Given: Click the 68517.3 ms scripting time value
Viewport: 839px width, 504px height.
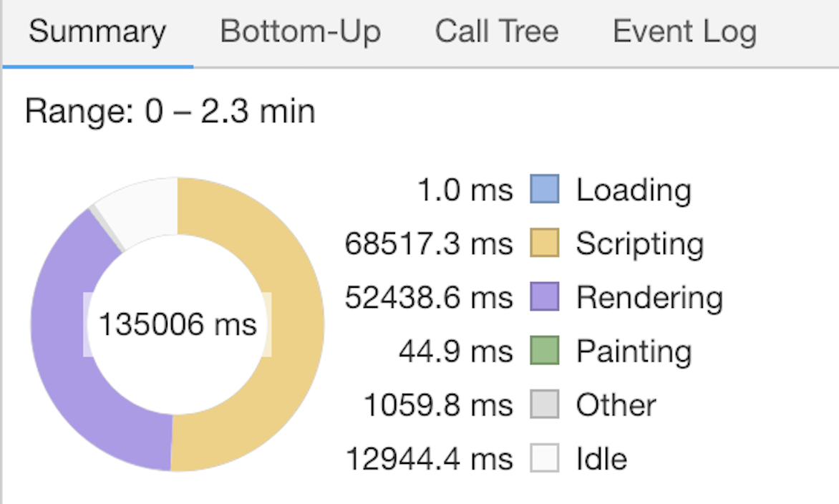Looking at the screenshot, I should [429, 244].
